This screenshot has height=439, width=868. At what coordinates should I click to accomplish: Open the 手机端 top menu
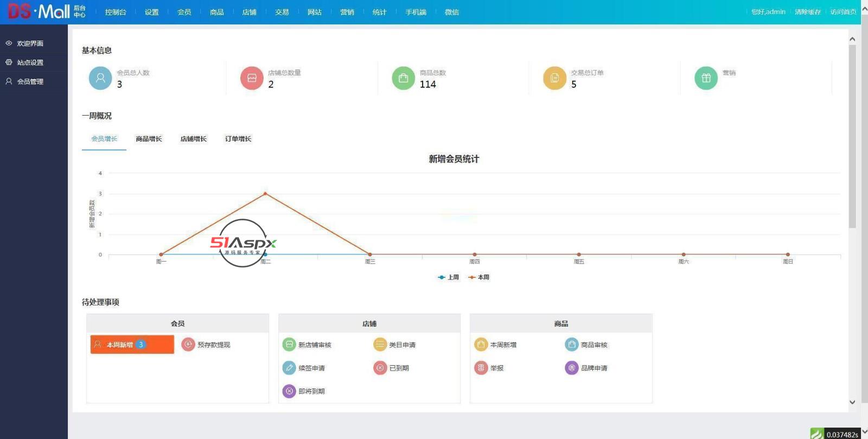click(x=416, y=12)
